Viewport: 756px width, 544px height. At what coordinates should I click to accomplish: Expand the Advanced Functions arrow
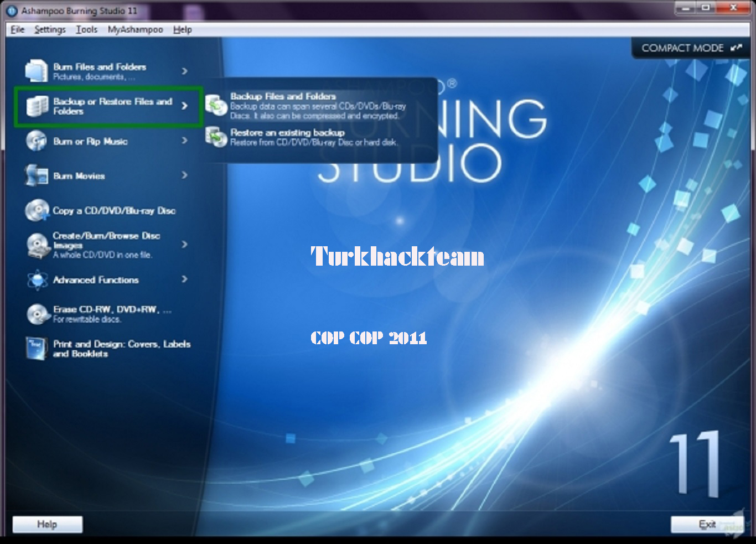coord(184,279)
